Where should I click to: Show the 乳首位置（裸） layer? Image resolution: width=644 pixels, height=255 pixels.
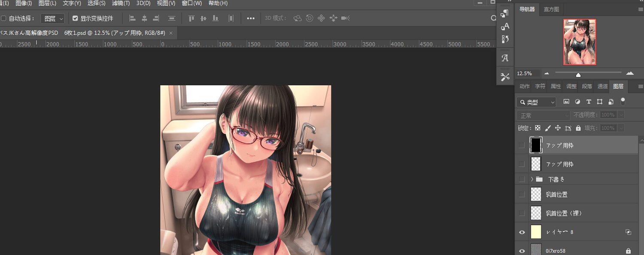522,213
